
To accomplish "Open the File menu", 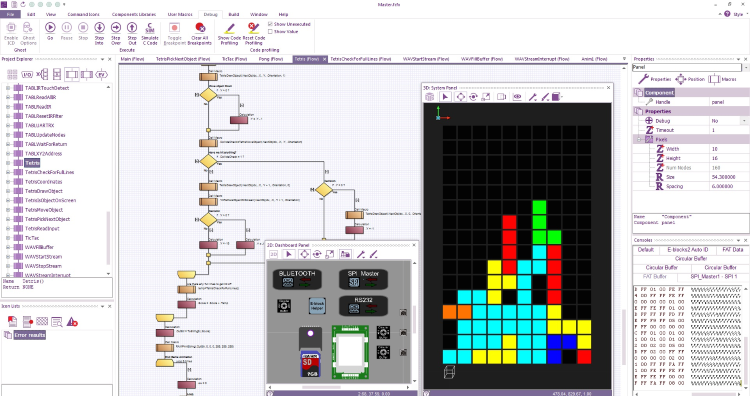I will (x=10, y=14).
